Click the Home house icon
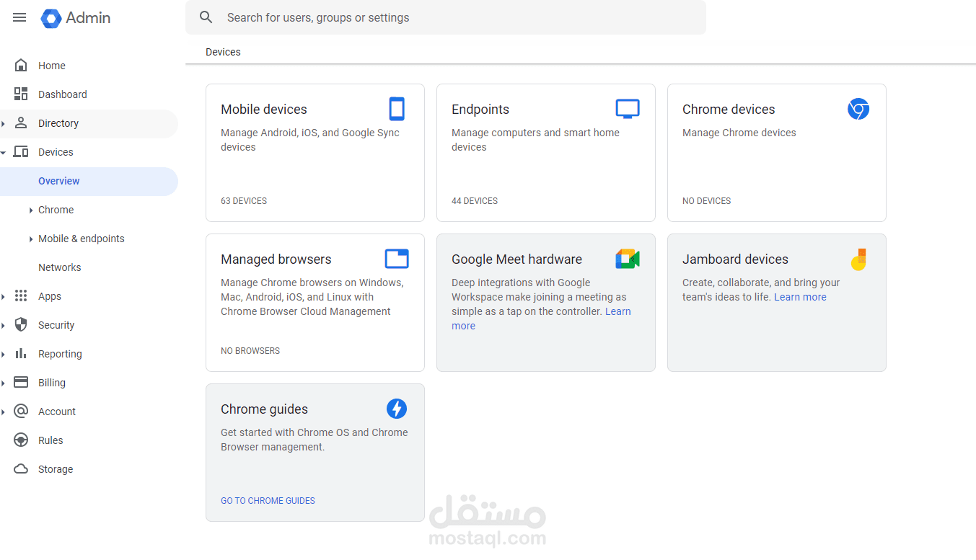Viewport: 976px width, 560px height. click(x=21, y=66)
